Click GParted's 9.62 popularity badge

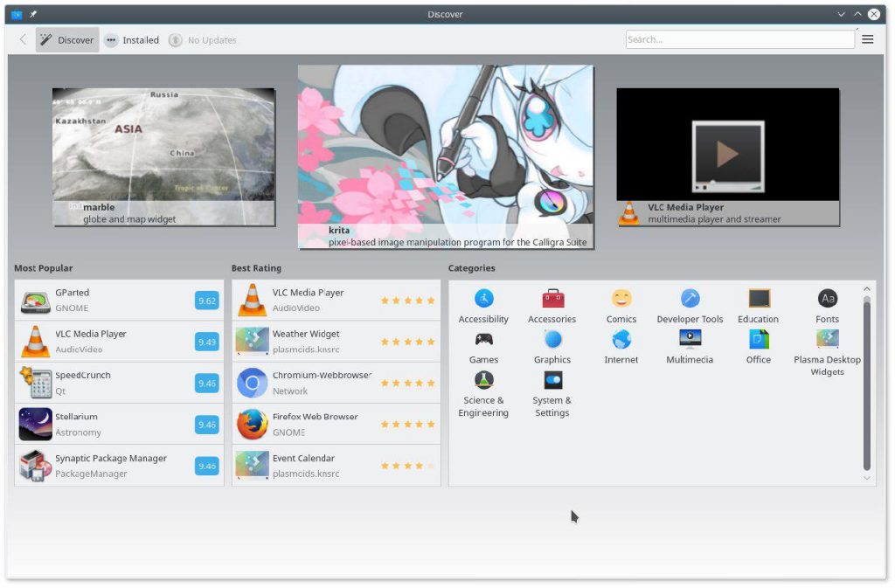[x=207, y=301]
